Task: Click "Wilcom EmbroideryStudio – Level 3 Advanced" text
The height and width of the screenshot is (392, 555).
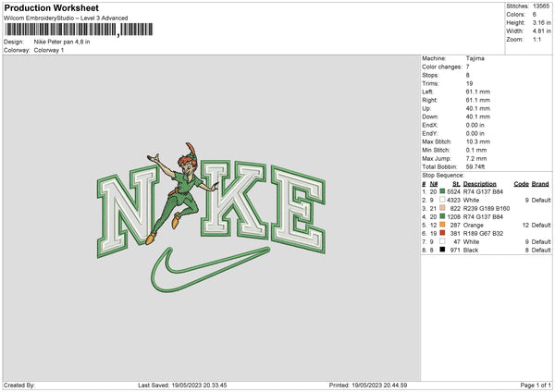Action: [66, 18]
